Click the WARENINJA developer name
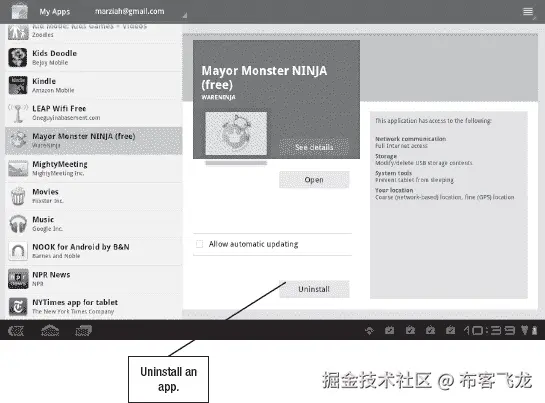Screen dimensions: 545x403 tap(218, 97)
